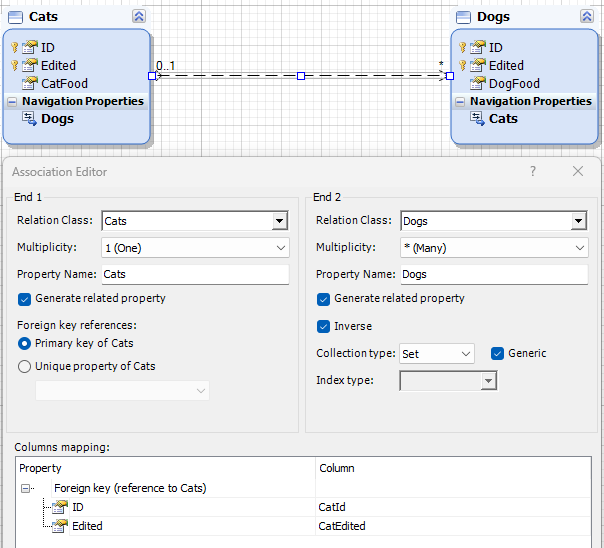Image resolution: width=604 pixels, height=548 pixels.
Task: Open End 1 Relation Class dropdown
Action: tap(279, 221)
